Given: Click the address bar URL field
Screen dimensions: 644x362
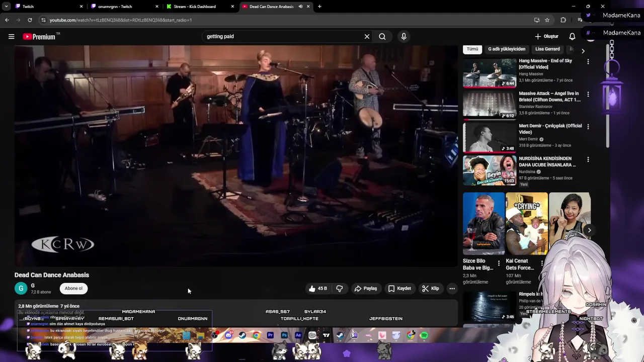Looking at the screenshot, I should (289, 20).
